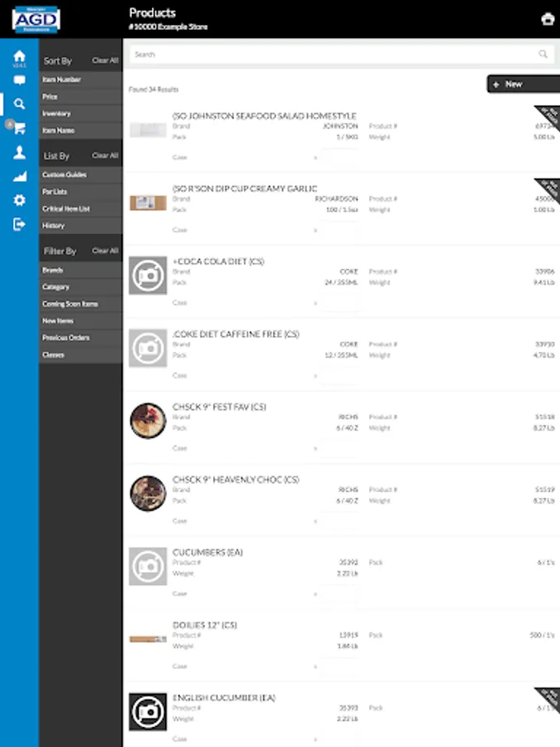Select the Johnston Seafood Salad Homestyle title
This screenshot has height=747, width=560.
[265, 115]
